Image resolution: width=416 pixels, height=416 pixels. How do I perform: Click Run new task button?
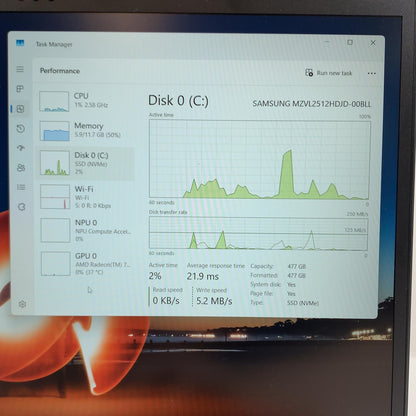click(329, 73)
